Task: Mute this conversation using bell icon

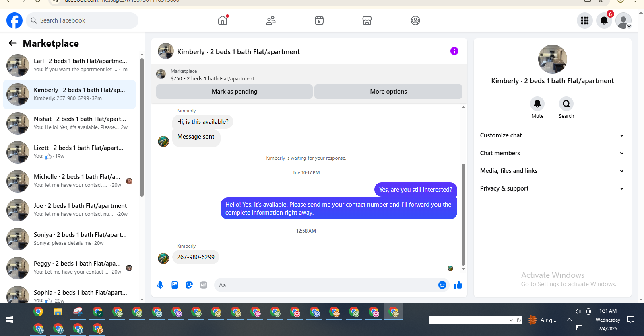Action: (537, 104)
